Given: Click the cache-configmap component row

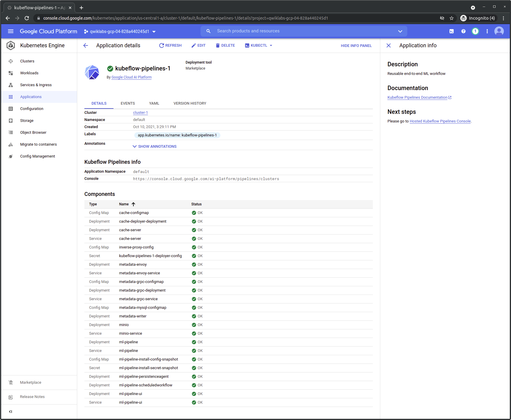Looking at the screenshot, I should 228,213.
